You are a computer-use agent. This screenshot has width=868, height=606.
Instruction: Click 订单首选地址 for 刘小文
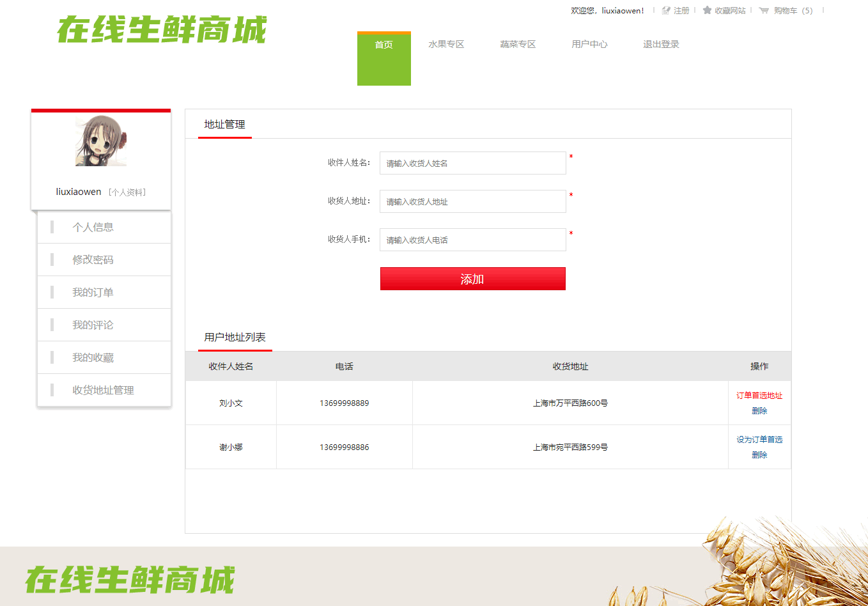[759, 396]
